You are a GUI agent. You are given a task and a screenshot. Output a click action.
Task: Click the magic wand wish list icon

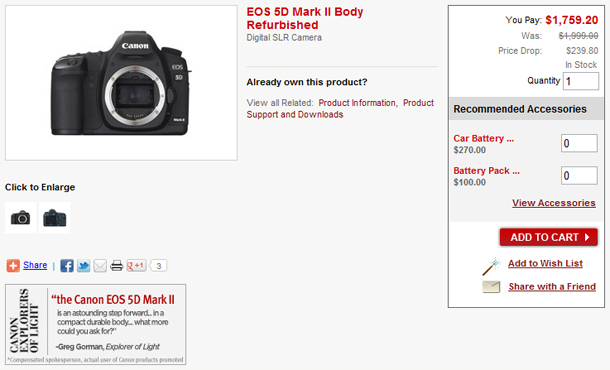tap(491, 266)
